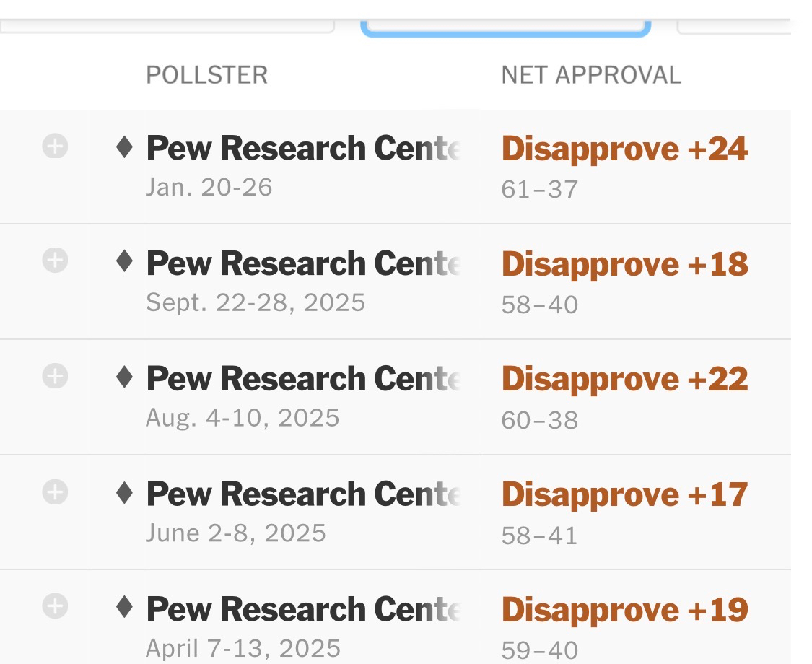Click the NET APPROVAL column header
The width and height of the screenshot is (812, 664).
(x=591, y=75)
